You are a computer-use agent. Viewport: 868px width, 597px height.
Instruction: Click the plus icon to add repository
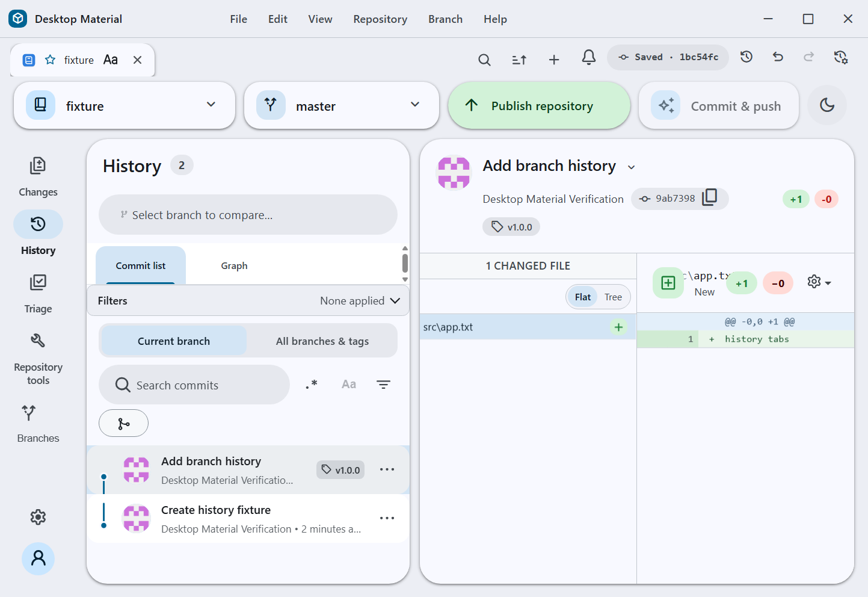554,60
